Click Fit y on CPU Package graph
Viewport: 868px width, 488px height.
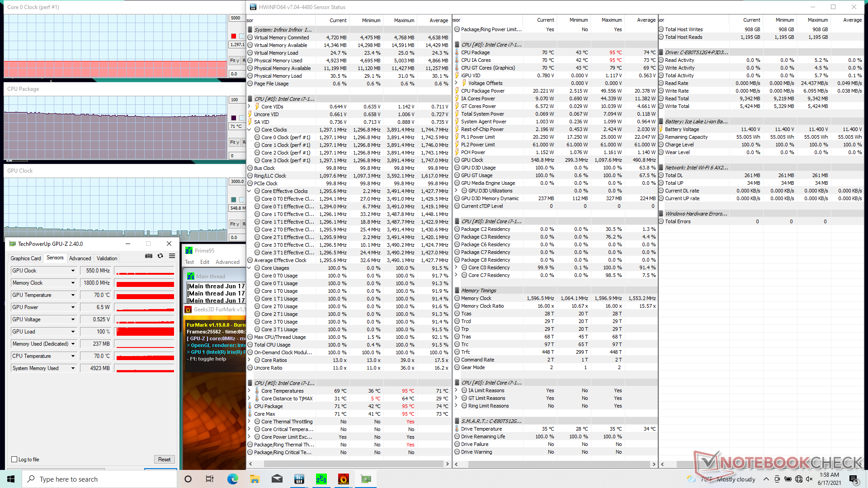tap(235, 142)
